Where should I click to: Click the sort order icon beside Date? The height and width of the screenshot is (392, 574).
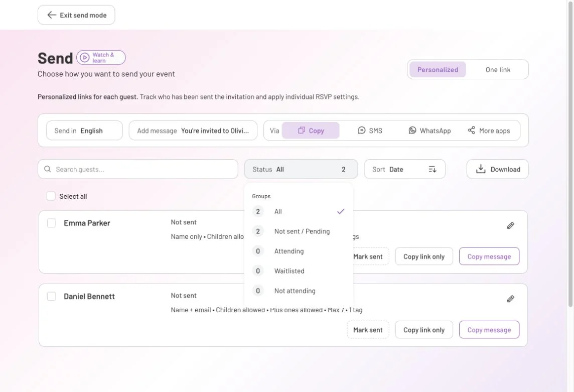coord(433,169)
